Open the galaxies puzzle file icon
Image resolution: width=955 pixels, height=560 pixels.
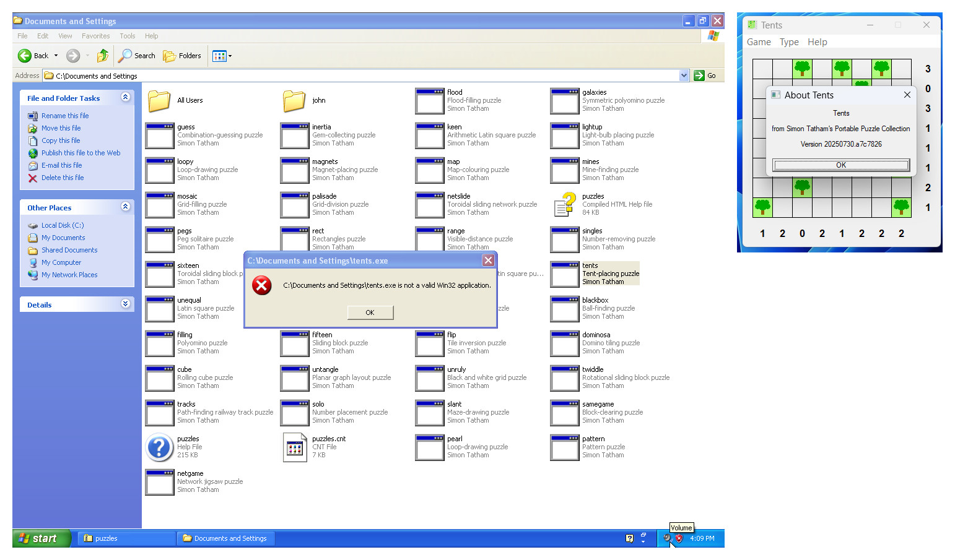[x=565, y=100]
